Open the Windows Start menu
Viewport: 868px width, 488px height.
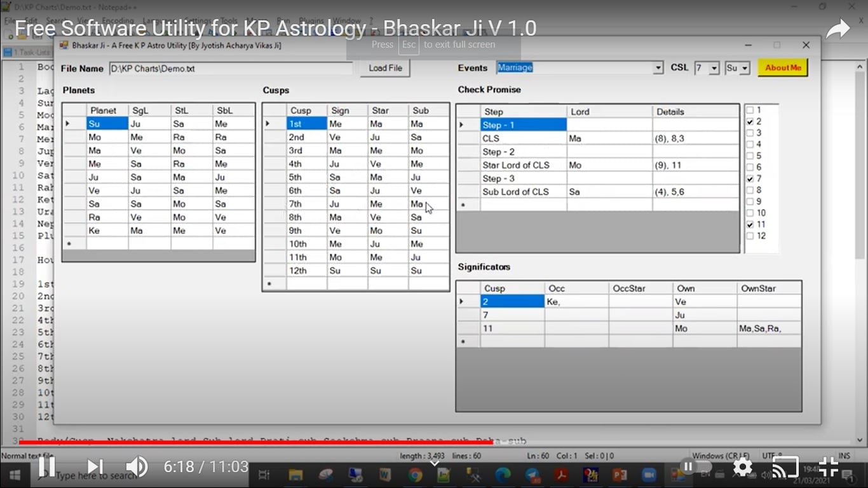click(x=15, y=475)
